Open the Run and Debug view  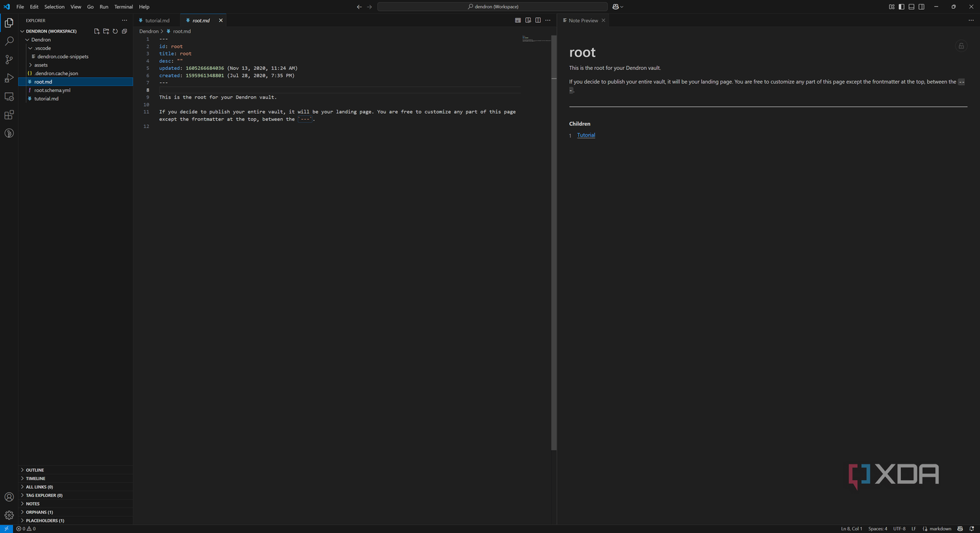pos(9,78)
